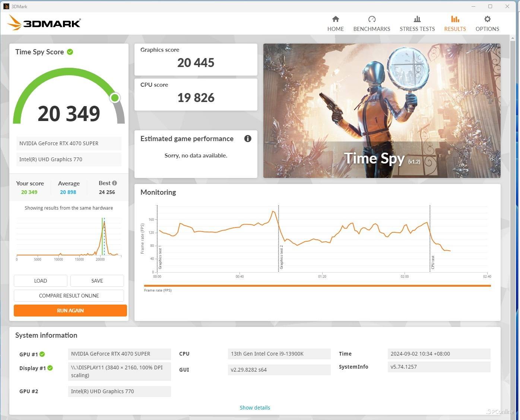
Task: Go to Benchmarks via gauge icon
Action: (371, 23)
